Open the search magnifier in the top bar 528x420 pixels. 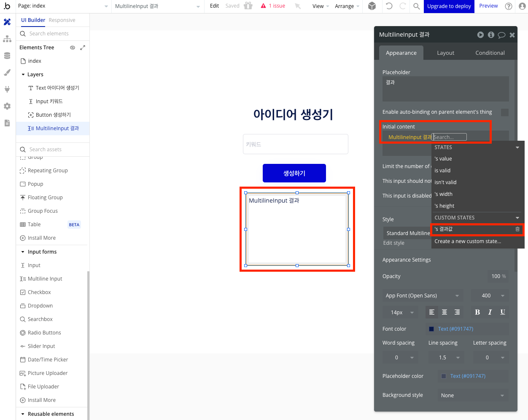tap(416, 6)
